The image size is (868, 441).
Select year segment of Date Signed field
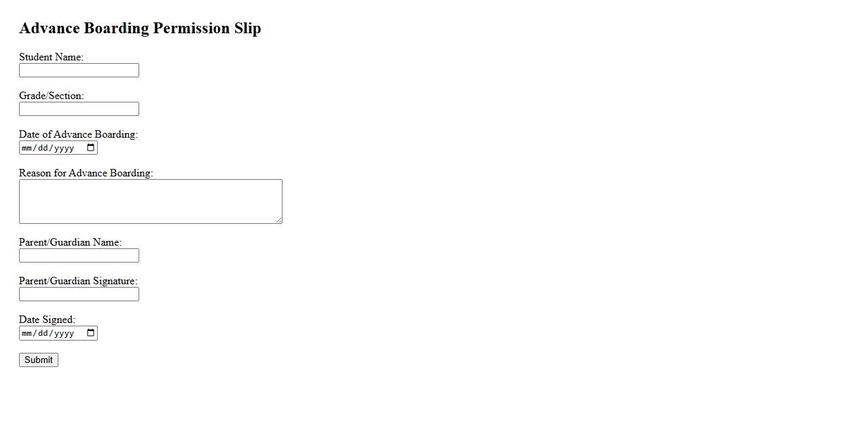(64, 333)
